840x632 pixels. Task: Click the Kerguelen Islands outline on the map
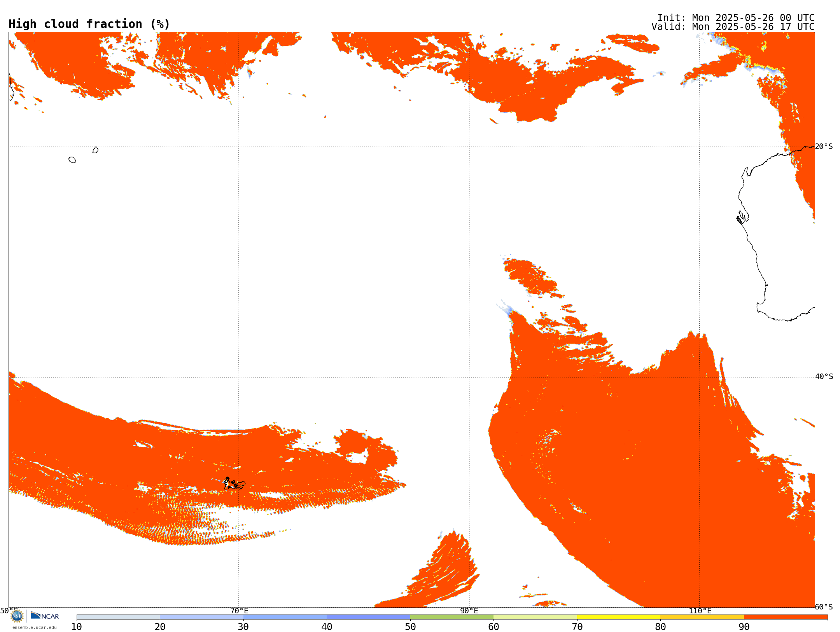click(x=234, y=484)
